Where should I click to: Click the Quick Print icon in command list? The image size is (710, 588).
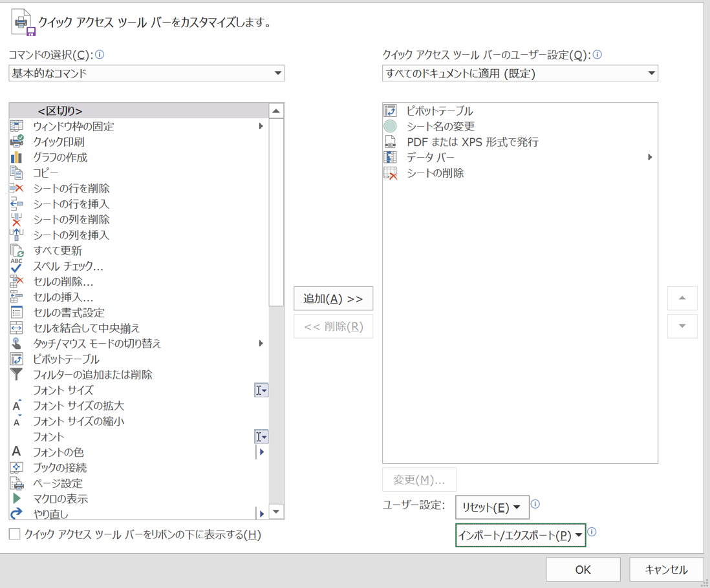[17, 142]
